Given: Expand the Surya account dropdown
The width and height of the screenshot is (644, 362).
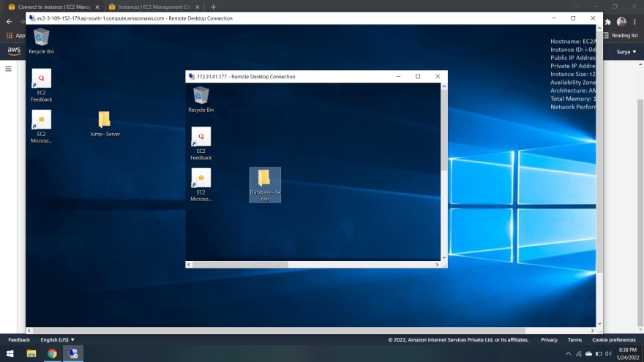Looking at the screenshot, I should click(626, 52).
